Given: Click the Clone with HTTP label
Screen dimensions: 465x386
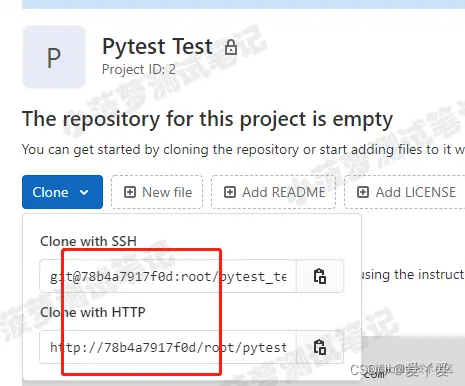Looking at the screenshot, I should point(93,312).
